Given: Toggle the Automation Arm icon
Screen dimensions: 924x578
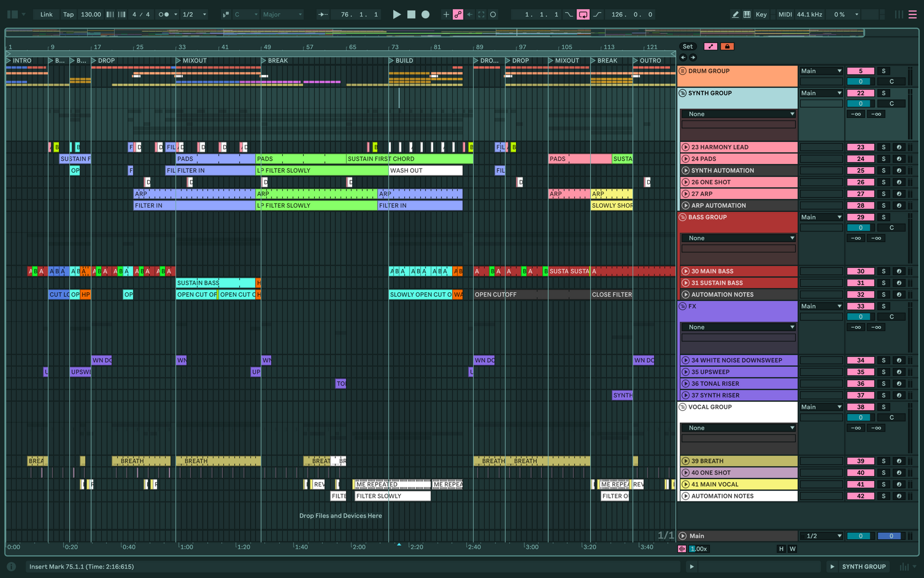Looking at the screenshot, I should 458,14.
